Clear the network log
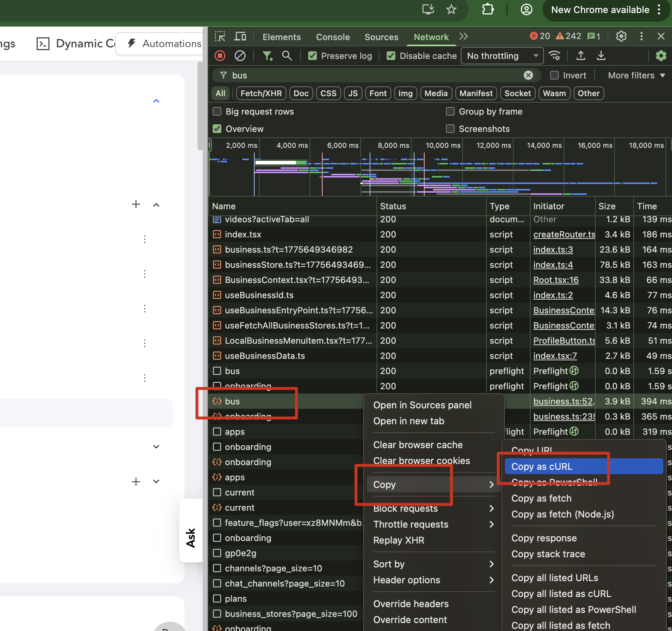 pos(240,56)
